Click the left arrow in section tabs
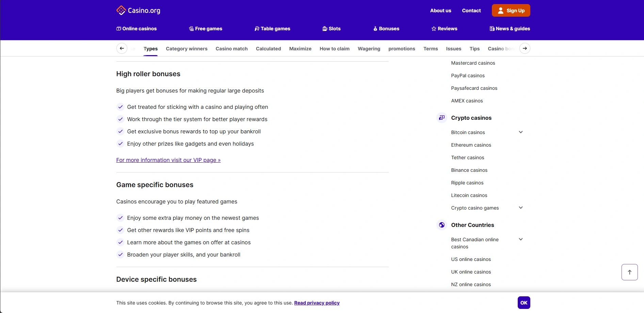Viewport: 644px width, 313px height. (122, 48)
